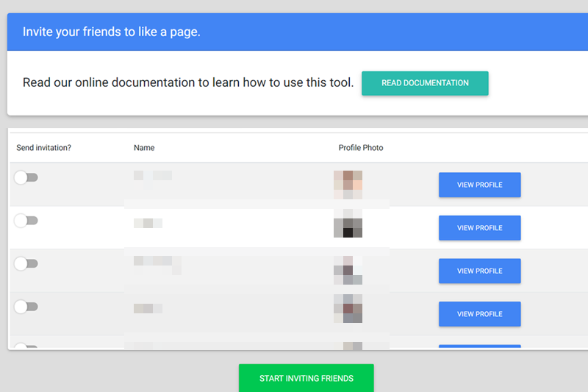Viewport: 588px width, 392px height.
Task: Toggle send invitation for the second friend
Action: click(26, 221)
